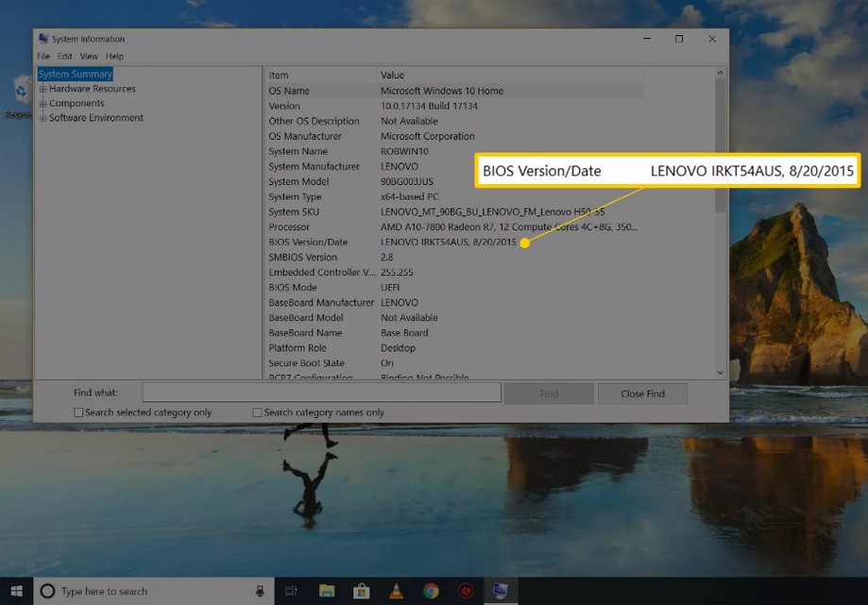Select Components label in tree
Screen dimensions: 868x605
(77, 104)
